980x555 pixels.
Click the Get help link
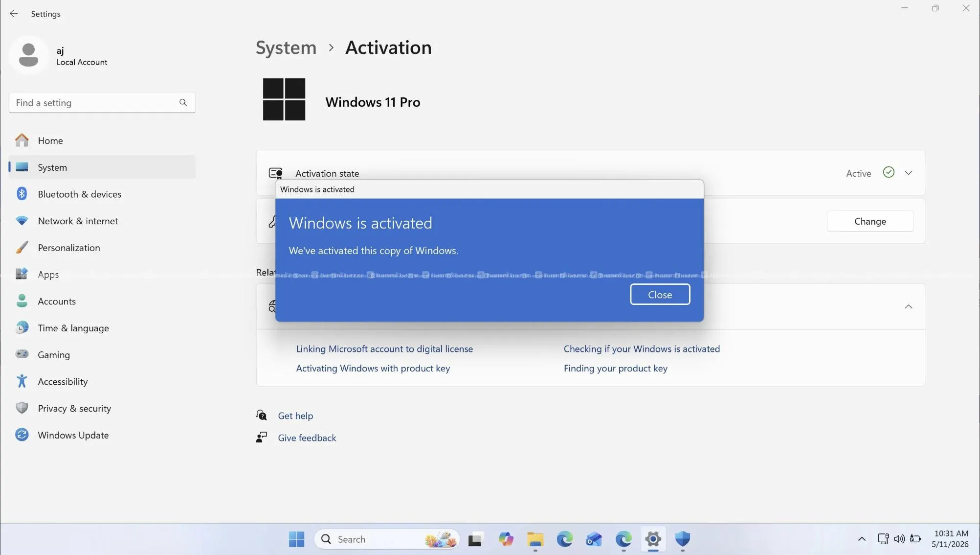pyautogui.click(x=295, y=416)
